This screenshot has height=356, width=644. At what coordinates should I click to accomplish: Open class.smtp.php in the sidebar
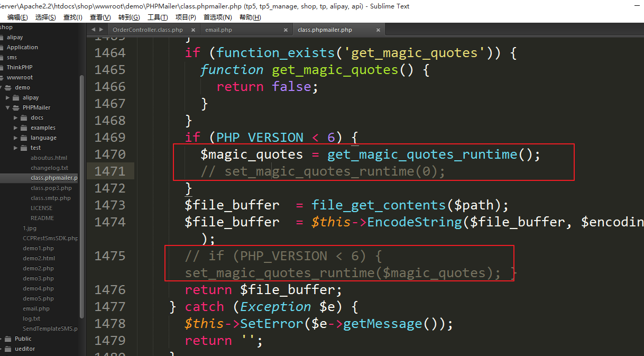51,198
